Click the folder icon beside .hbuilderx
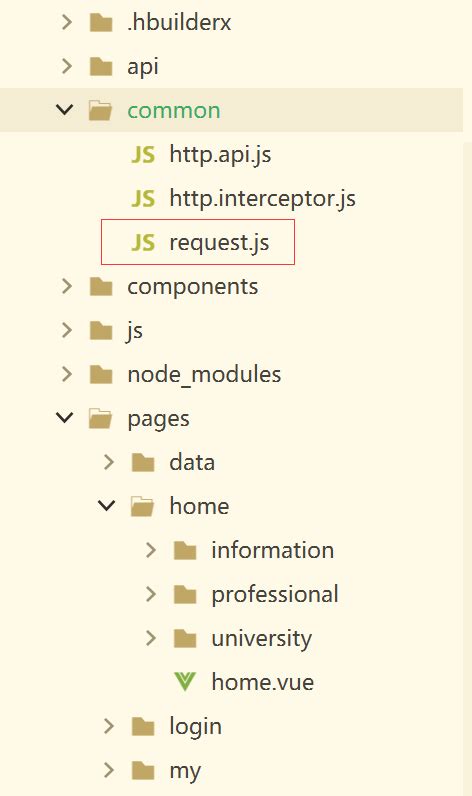The width and height of the screenshot is (472, 796). pyautogui.click(x=101, y=22)
